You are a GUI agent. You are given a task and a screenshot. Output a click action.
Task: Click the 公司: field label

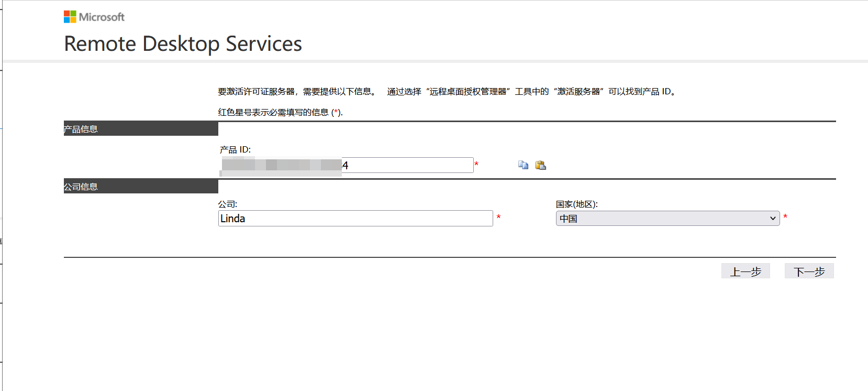pos(228,204)
